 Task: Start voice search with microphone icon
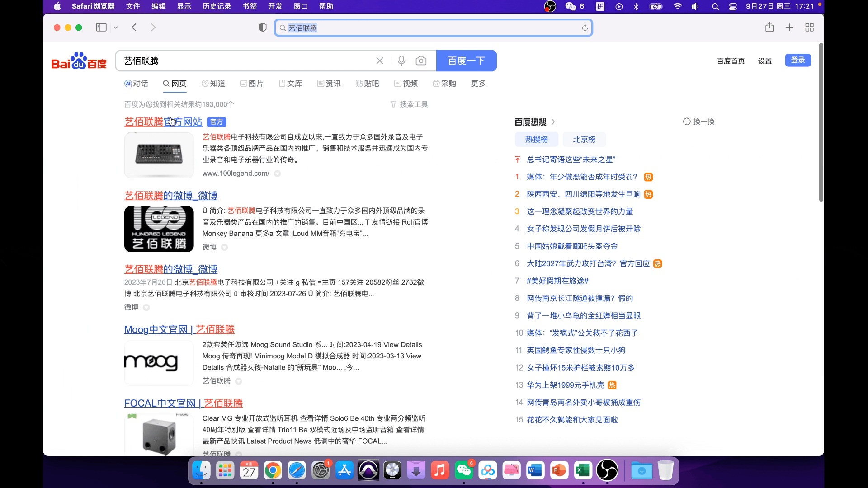click(x=401, y=61)
